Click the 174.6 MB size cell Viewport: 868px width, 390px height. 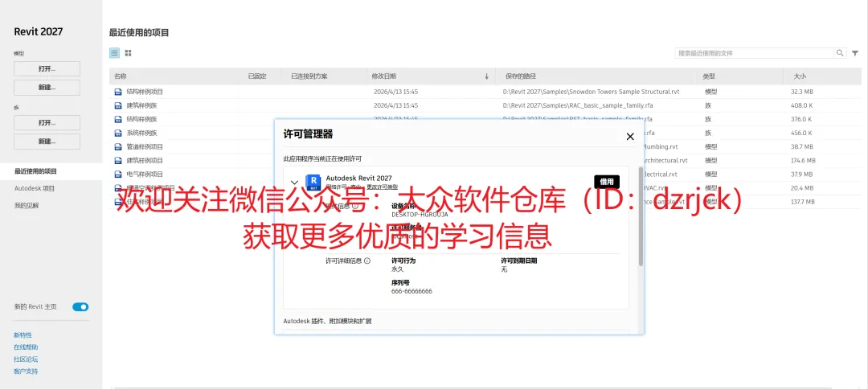tap(803, 161)
